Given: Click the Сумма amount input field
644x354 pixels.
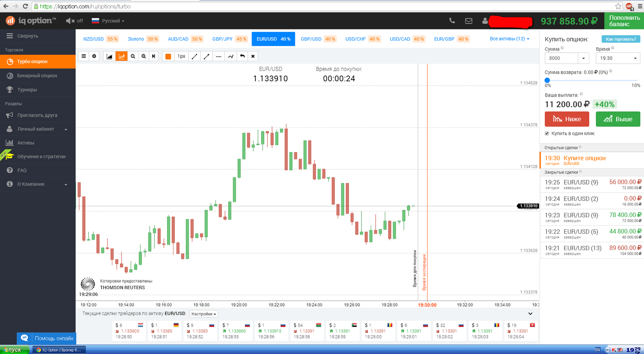Looking at the screenshot, I should (562, 58).
